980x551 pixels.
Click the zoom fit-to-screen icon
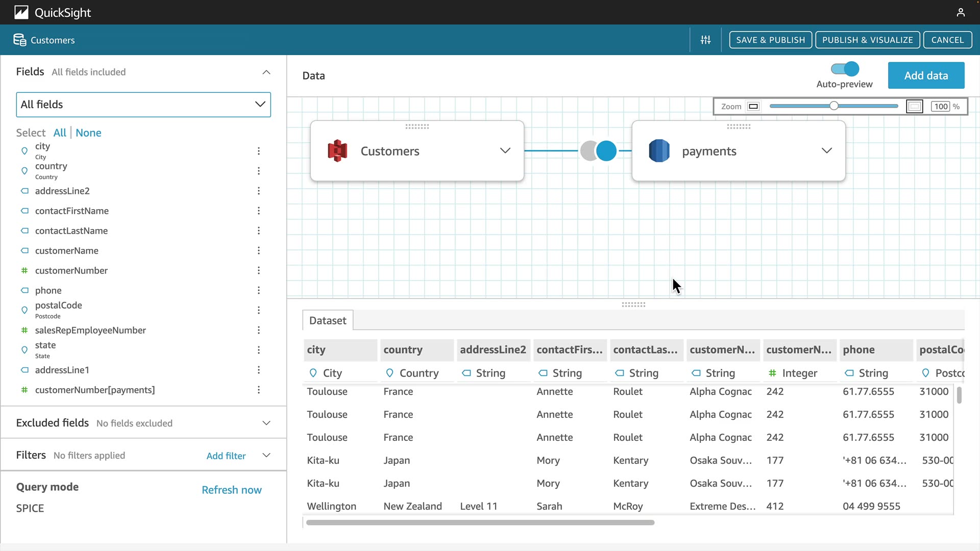pos(914,107)
